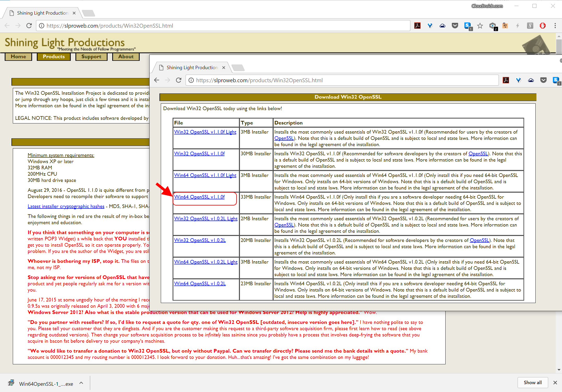The height and width of the screenshot is (392, 562).
Task: Click the Show all downloads button
Action: pyautogui.click(x=533, y=383)
